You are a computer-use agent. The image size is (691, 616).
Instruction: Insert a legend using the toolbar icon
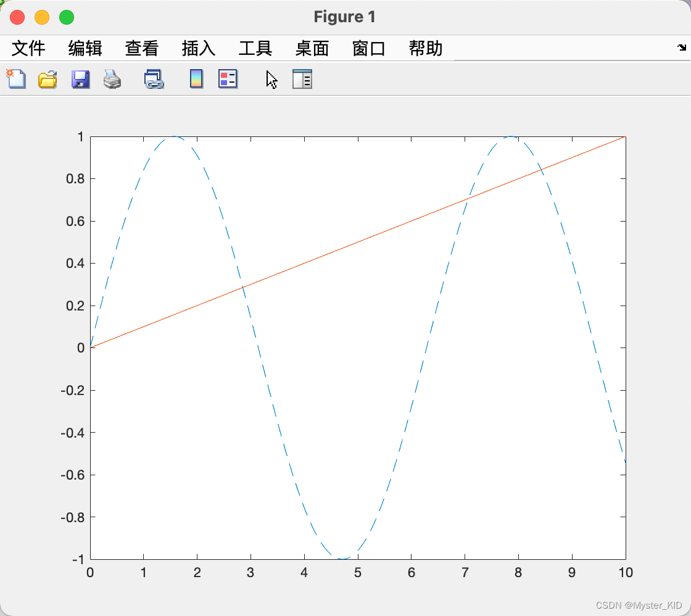(228, 79)
